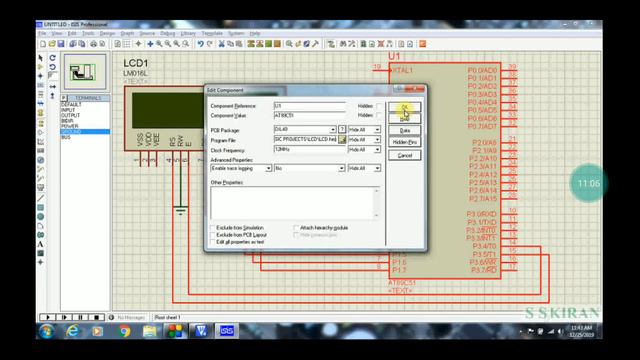The image size is (640, 360).
Task: Toggle the grid display toolbar icon
Action: 127,44
